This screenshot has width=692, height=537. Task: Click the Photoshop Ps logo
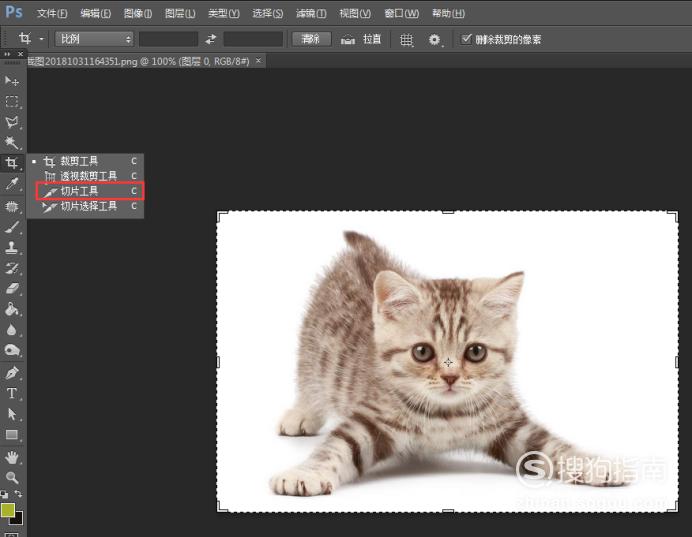(14, 12)
